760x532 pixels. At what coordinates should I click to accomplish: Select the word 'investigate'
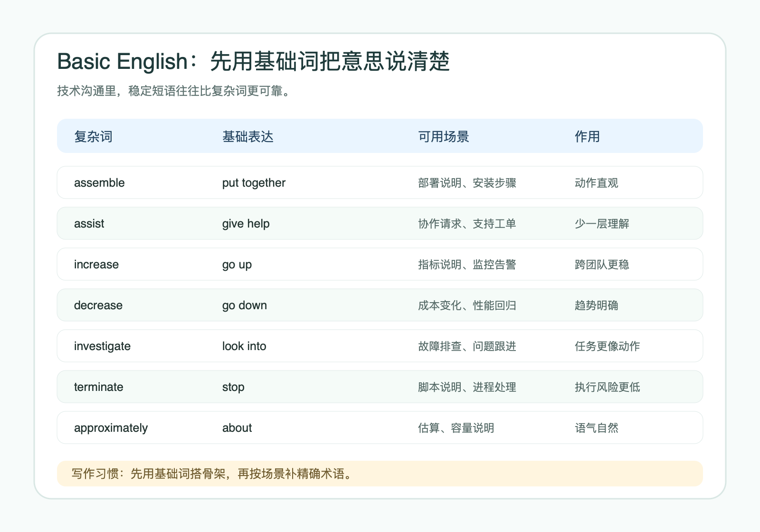pos(102,346)
